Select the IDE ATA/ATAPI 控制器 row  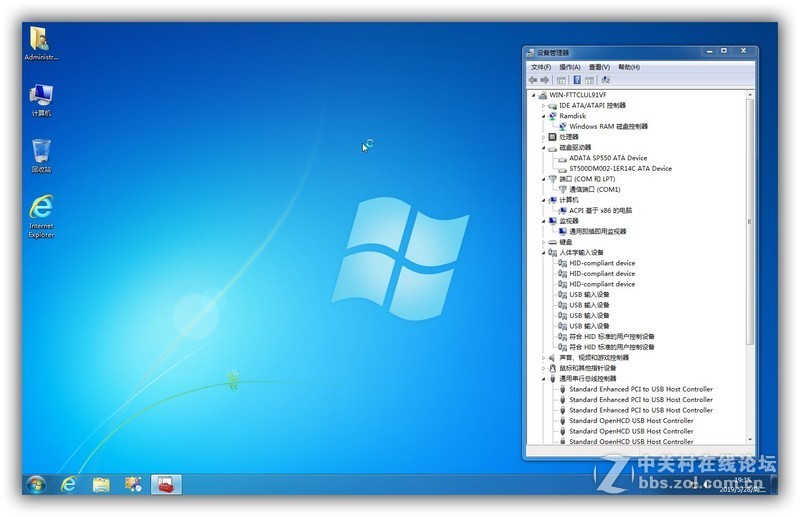(592, 106)
